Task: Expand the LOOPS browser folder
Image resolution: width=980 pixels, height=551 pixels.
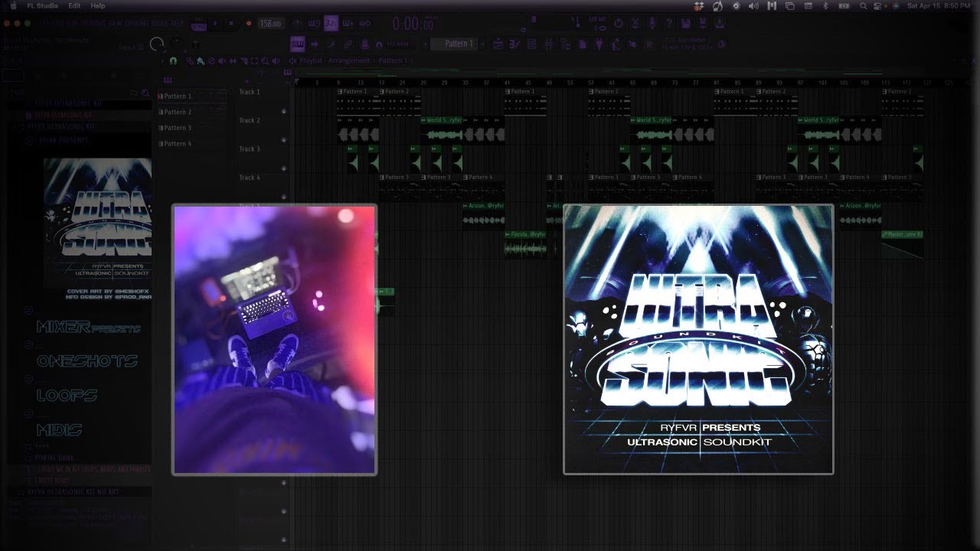Action: point(67,396)
